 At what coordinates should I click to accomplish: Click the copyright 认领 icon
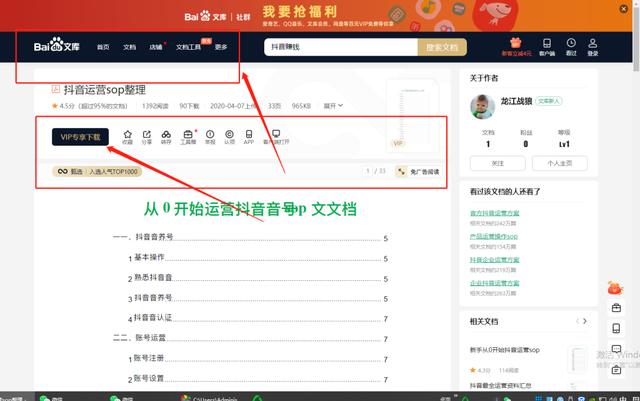229,137
